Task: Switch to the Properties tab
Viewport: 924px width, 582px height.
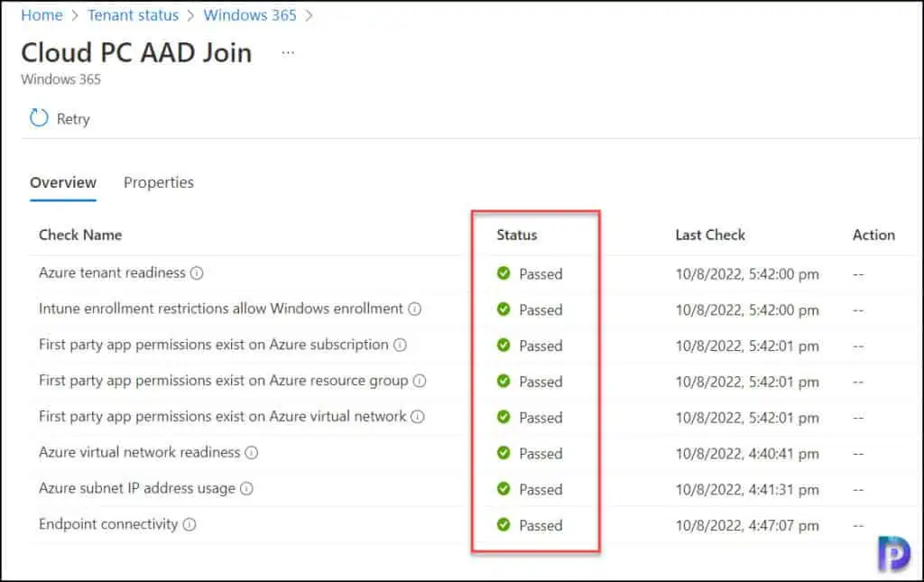Action: coord(159,182)
